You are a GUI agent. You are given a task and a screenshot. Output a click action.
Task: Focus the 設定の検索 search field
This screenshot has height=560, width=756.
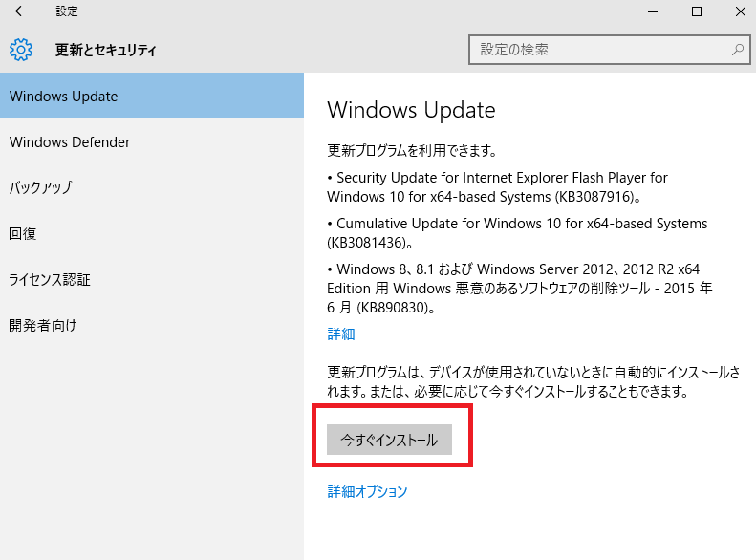tap(609, 50)
